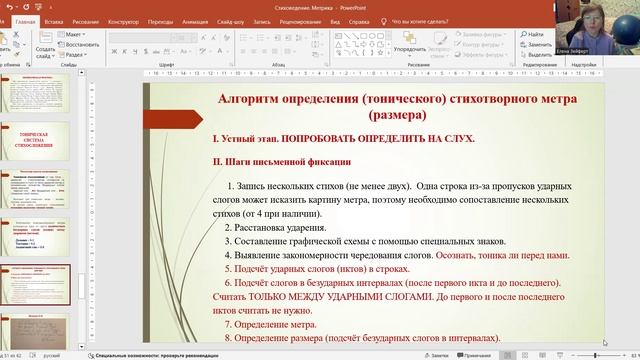Click the font color A button
The height and width of the screenshot is (360, 640).
click(x=220, y=51)
